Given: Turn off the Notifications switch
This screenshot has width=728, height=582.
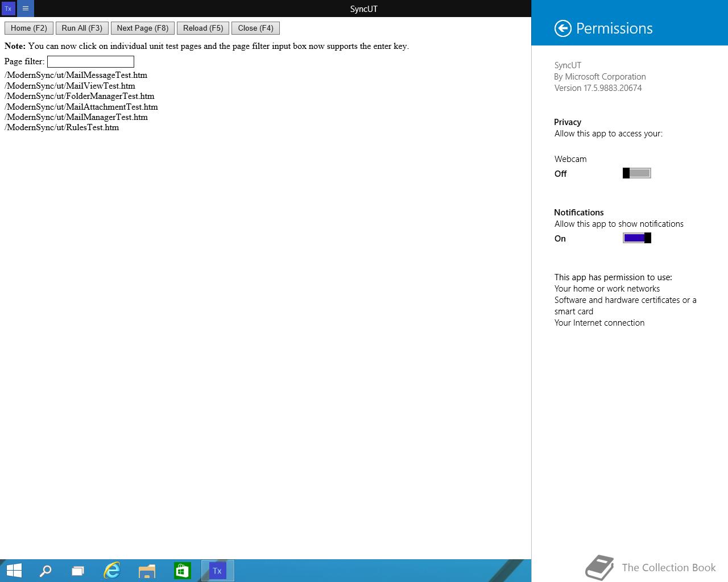Looking at the screenshot, I should (637, 238).
